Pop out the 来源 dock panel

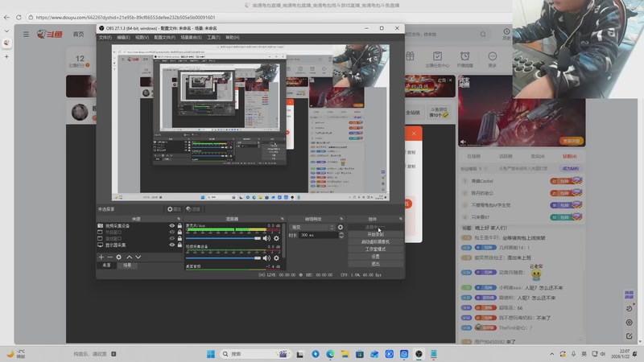pyautogui.click(x=178, y=219)
